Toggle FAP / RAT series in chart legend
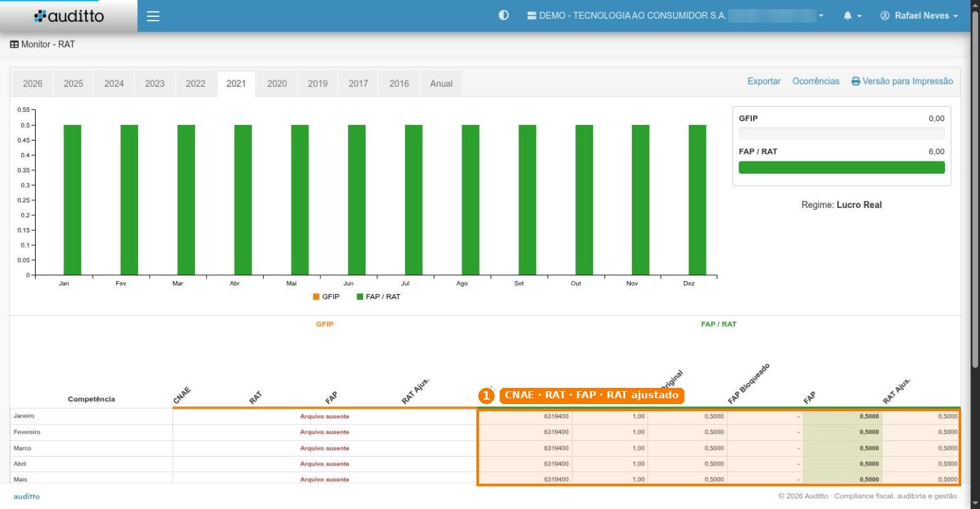 379,297
